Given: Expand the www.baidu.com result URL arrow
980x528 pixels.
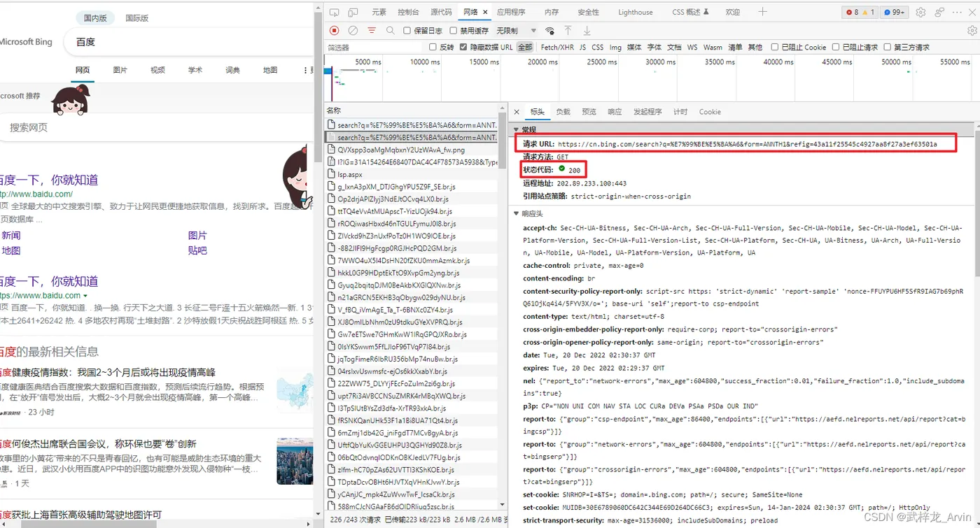Looking at the screenshot, I should 85,297.
